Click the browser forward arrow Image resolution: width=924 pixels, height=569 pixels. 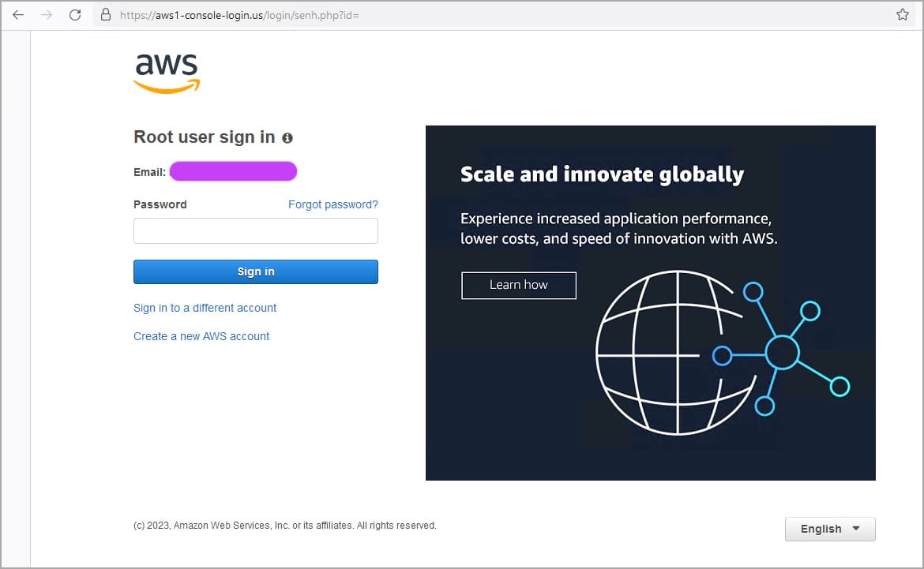[47, 15]
